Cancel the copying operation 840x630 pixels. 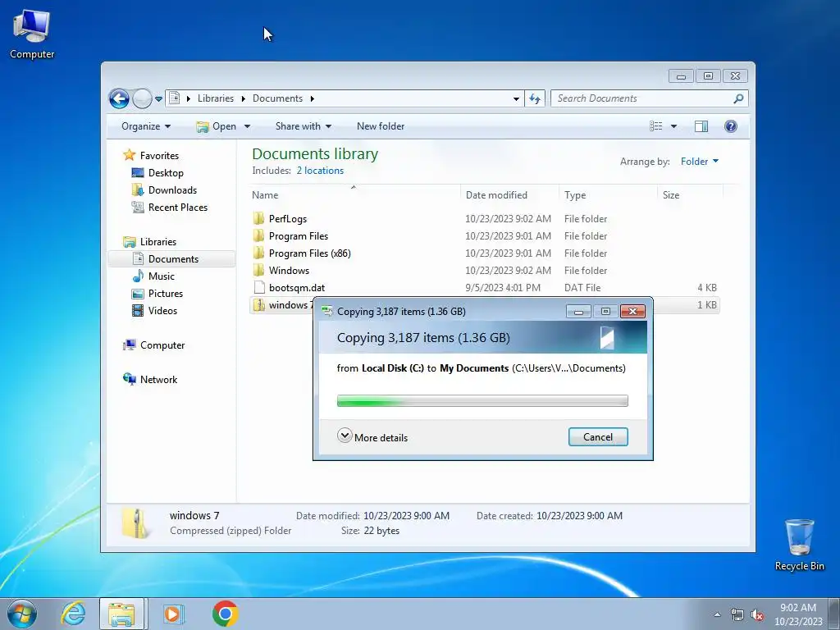tap(598, 436)
